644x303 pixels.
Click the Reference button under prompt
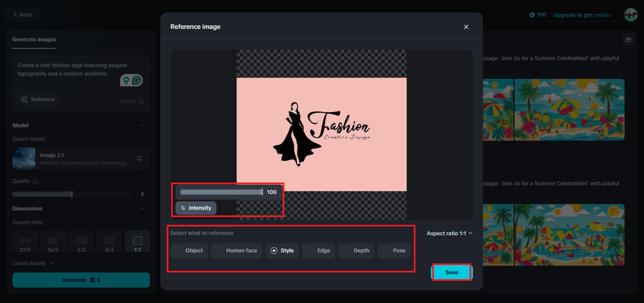click(x=38, y=99)
